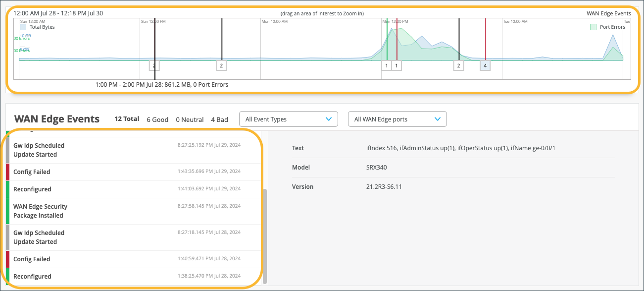The width and height of the screenshot is (644, 291).
Task: Select the marker labeled 2 at Sunday noon
Action: 154,65
